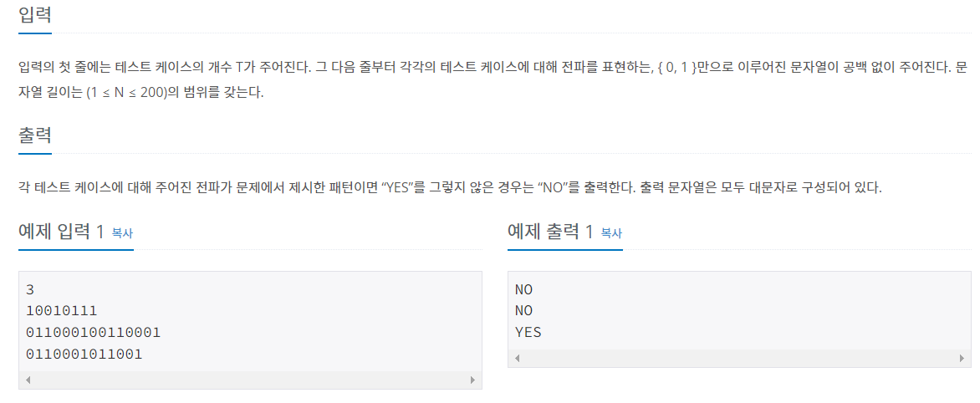The width and height of the screenshot is (980, 403).
Task: Copy sample input with 복사 link beside 예제 입력 1
Action: tap(122, 233)
